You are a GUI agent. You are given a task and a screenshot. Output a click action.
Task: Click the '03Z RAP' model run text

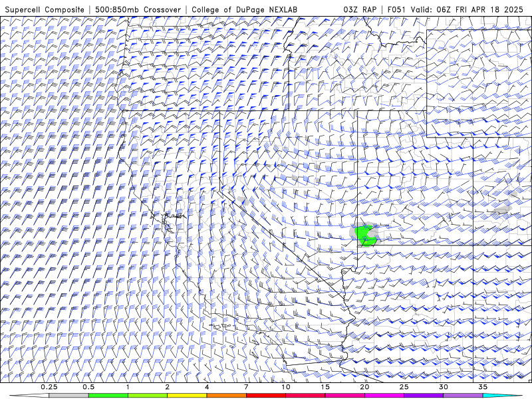360,9
